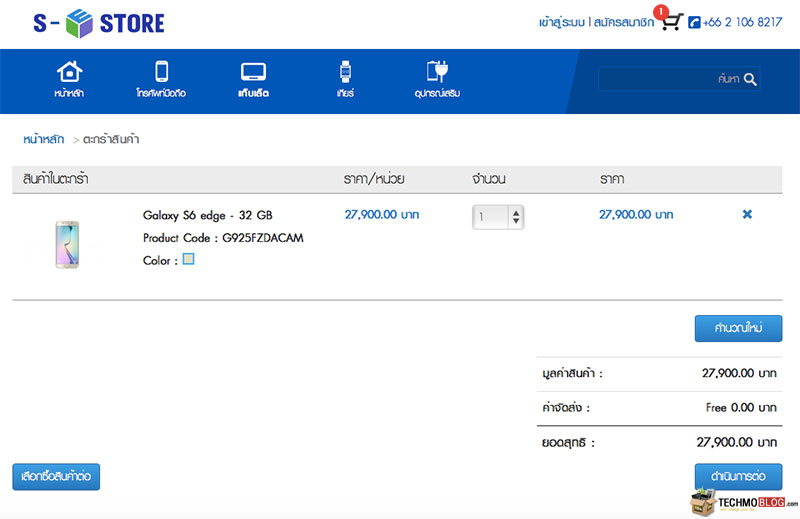The width and height of the screenshot is (800, 519).
Task: Click the telephone icon beside the number
Action: pos(694,22)
